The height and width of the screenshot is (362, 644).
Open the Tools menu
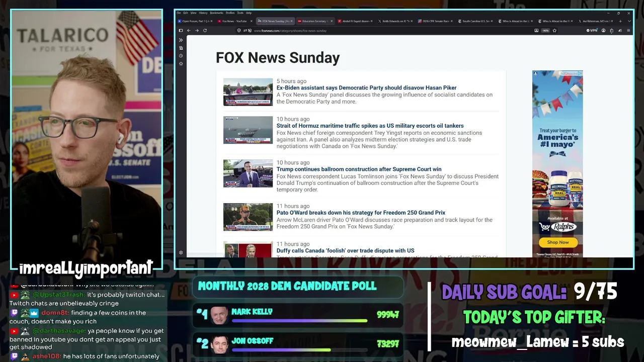pyautogui.click(x=240, y=13)
